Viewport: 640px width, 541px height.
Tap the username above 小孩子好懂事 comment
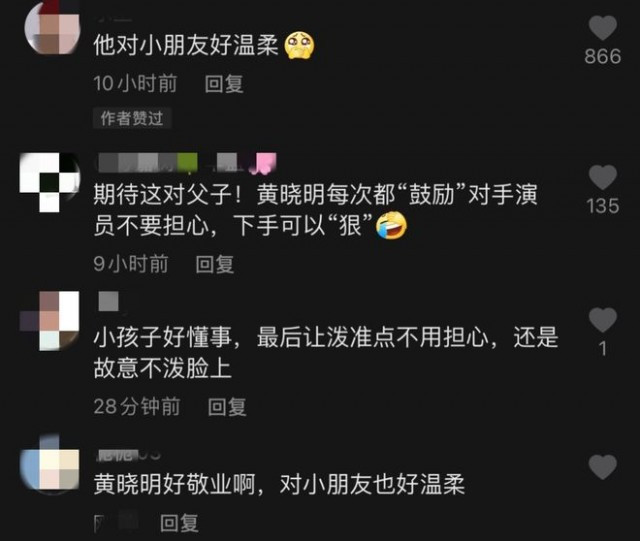pos(109,302)
